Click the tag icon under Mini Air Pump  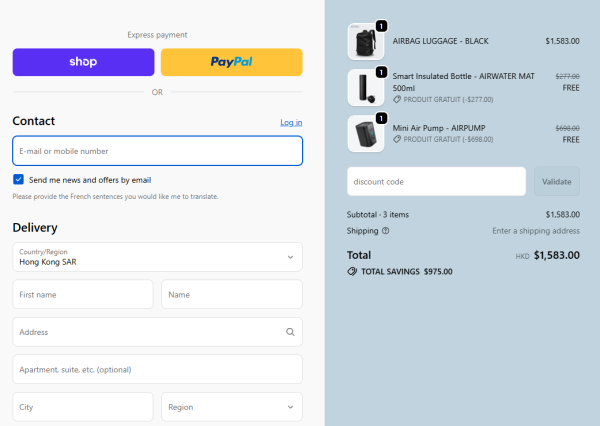[397, 140]
